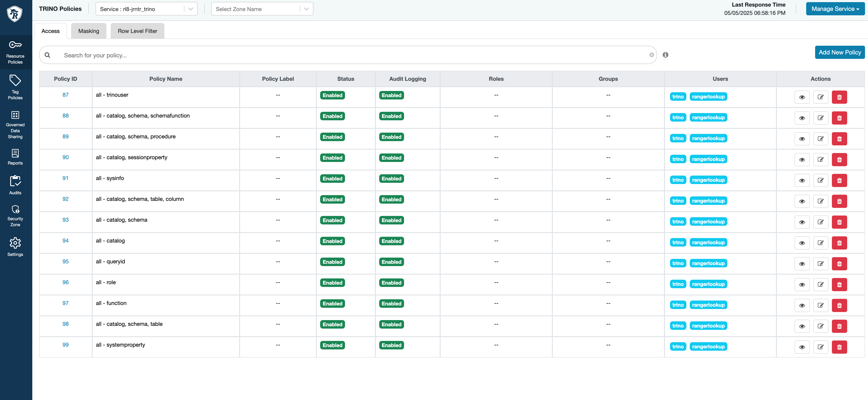The width and height of the screenshot is (868, 400).
Task: View policy 88 schemafunction
Action: point(802,118)
